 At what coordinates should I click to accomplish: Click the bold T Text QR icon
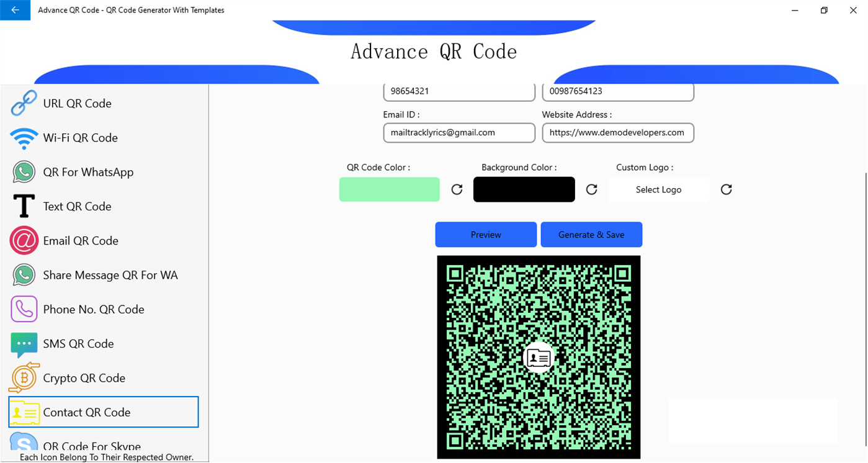24,206
